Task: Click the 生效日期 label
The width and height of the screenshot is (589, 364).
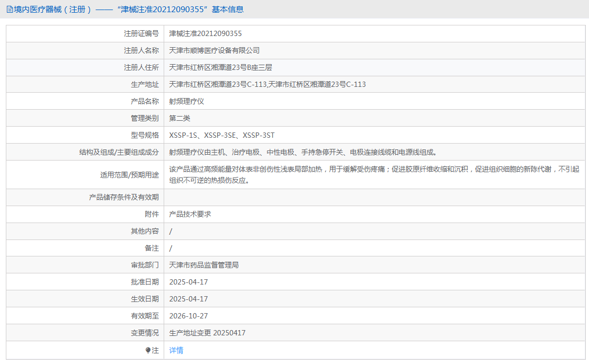Action: 145,299
